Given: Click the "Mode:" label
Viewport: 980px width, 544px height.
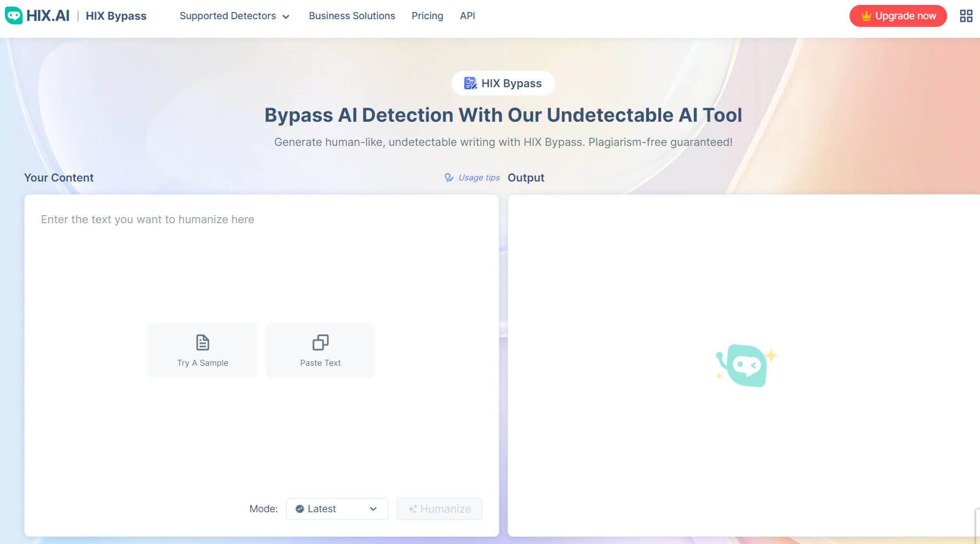Looking at the screenshot, I should click(264, 509).
